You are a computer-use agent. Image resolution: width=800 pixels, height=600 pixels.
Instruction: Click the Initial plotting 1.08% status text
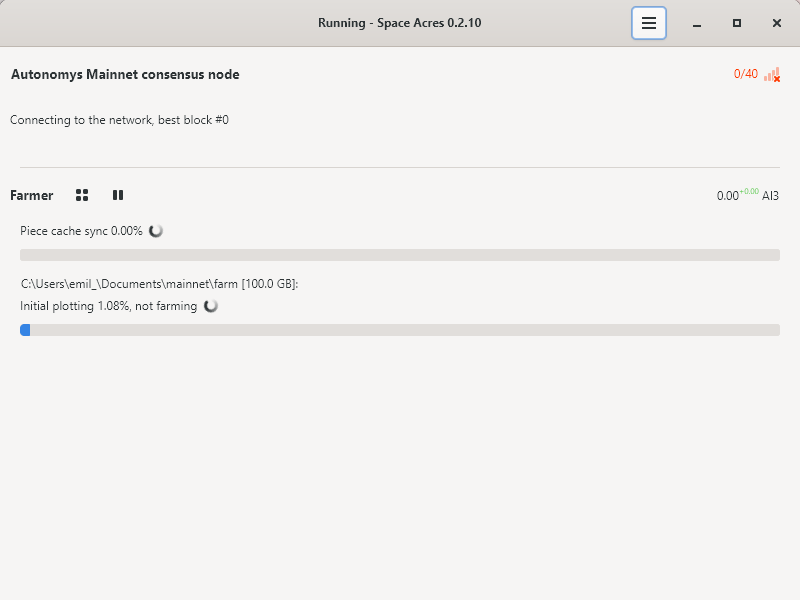click(109, 306)
